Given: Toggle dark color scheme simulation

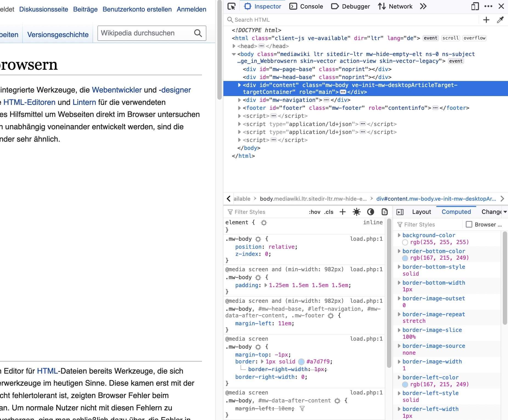Looking at the screenshot, I should coord(371,212).
